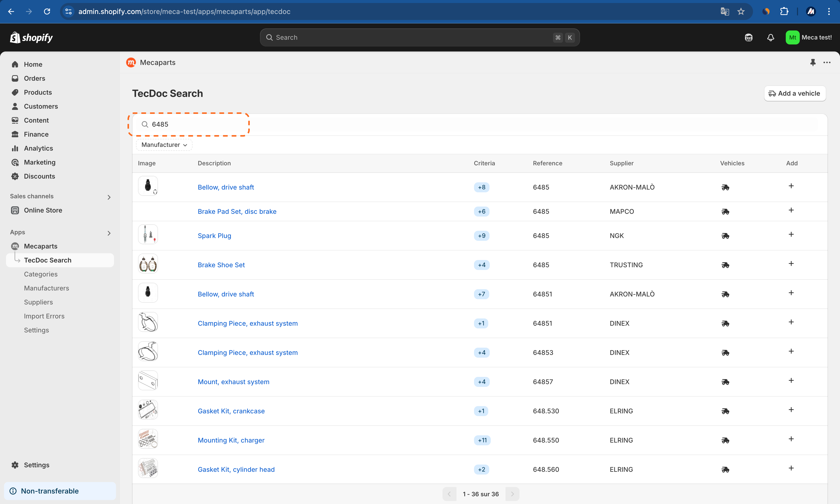Open the browser extensions puzzle icon

tap(784, 11)
